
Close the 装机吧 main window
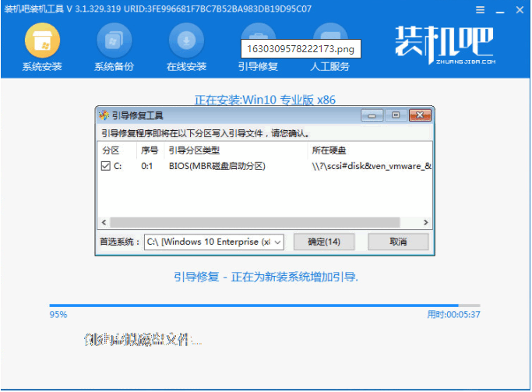(520, 10)
